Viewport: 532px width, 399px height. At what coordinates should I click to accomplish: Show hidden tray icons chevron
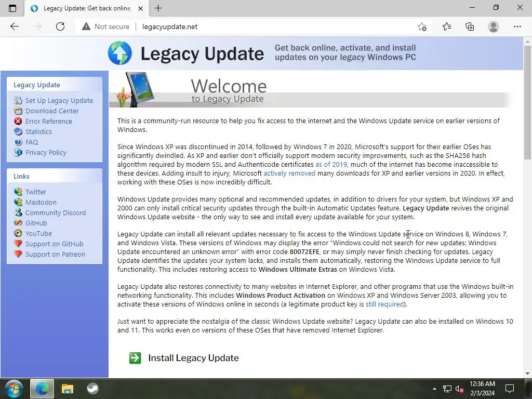pyautogui.click(x=434, y=389)
